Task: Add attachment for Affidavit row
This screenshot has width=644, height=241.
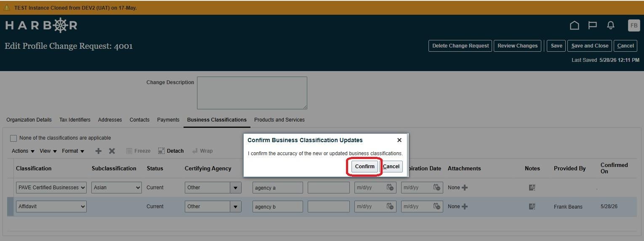Action: pyautogui.click(x=465, y=207)
